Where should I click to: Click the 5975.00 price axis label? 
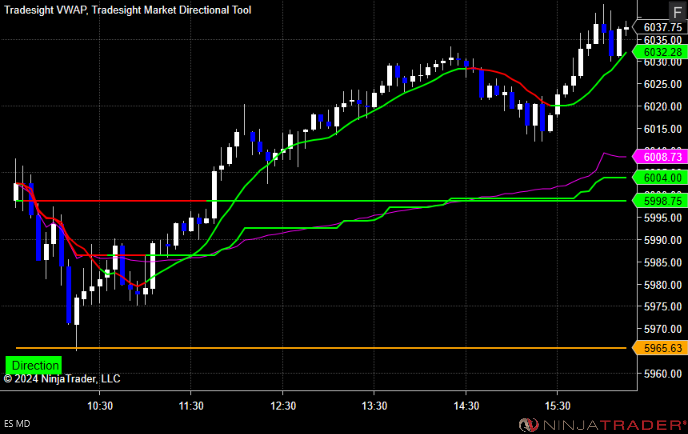click(663, 306)
